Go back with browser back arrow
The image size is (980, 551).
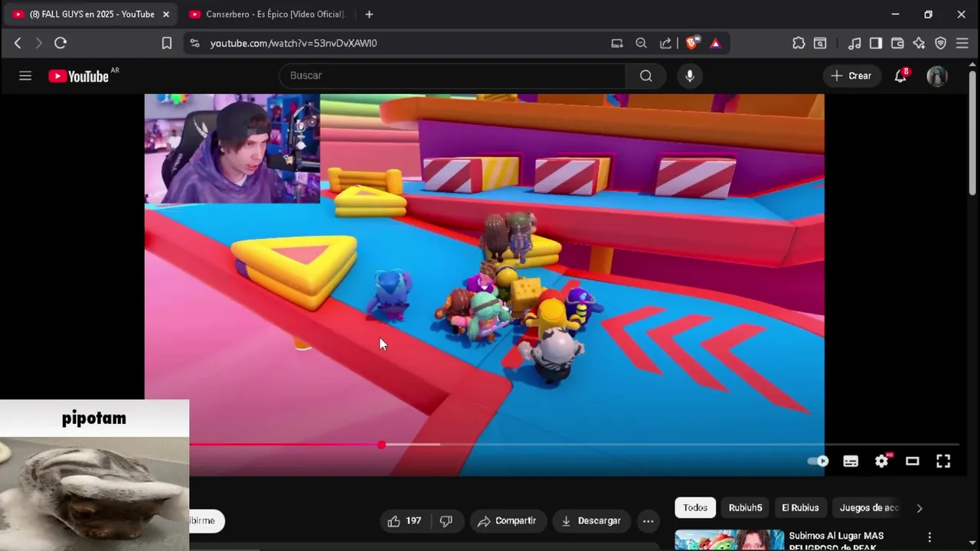coord(18,43)
